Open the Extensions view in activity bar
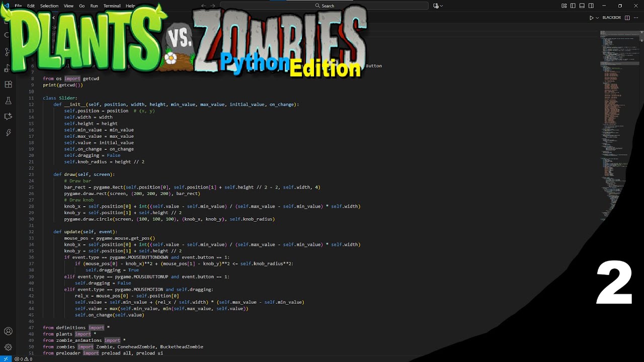Screen dimensions: 644x362 [x=8, y=84]
